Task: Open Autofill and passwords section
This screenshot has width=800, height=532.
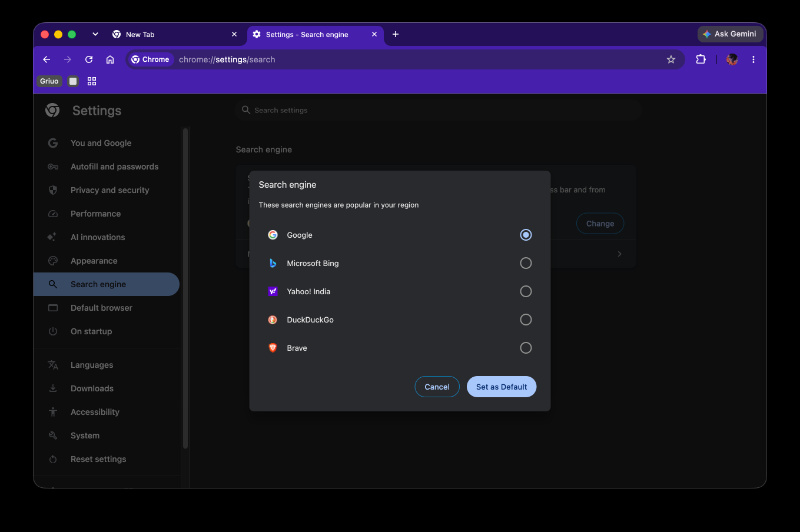Action: point(106,167)
